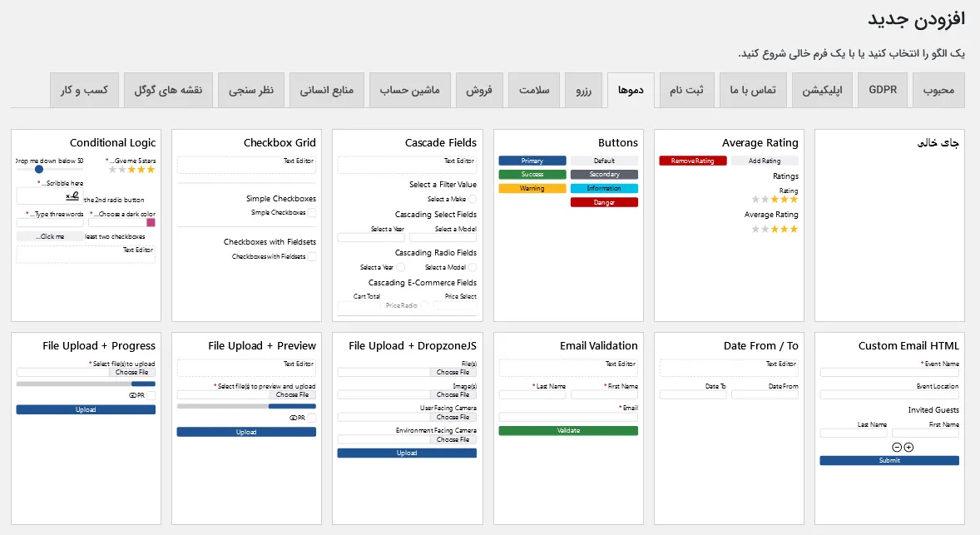
Task: Open the رزرو tab
Action: [x=583, y=90]
